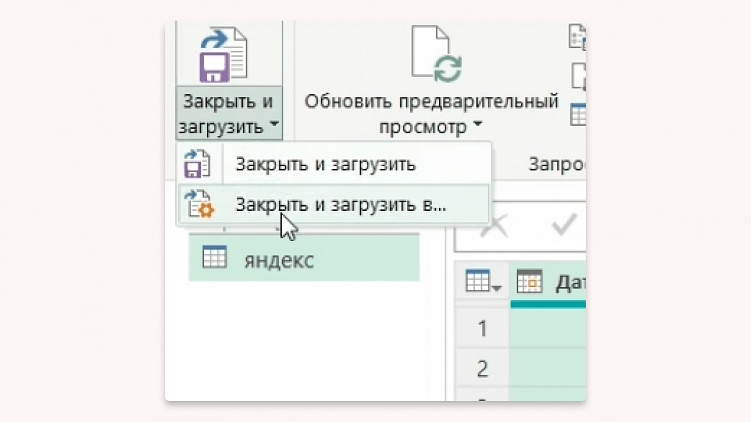
Task: Open the Закрыть и загрузить dropdown arrow
Action: [x=274, y=125]
